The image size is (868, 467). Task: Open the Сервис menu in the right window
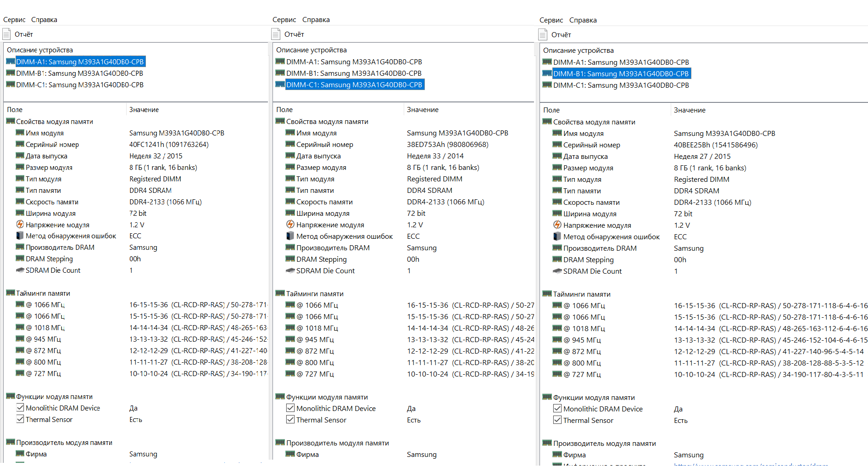point(551,20)
